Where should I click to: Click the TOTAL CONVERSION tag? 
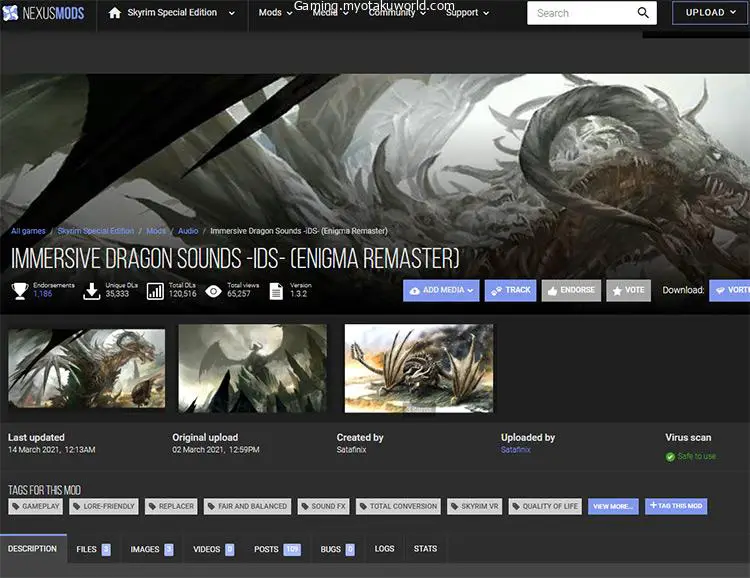point(398,506)
